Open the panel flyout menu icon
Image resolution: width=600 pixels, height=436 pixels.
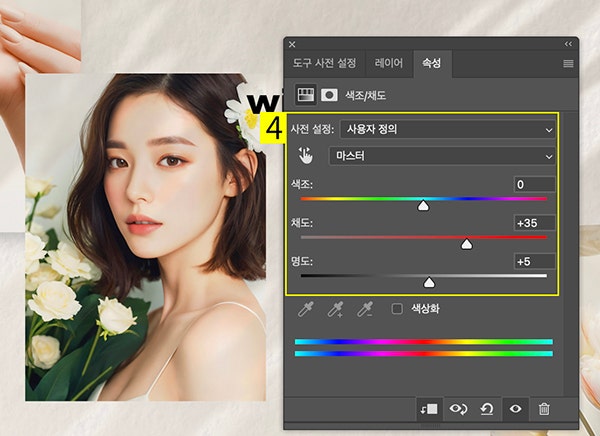pyautogui.click(x=568, y=64)
